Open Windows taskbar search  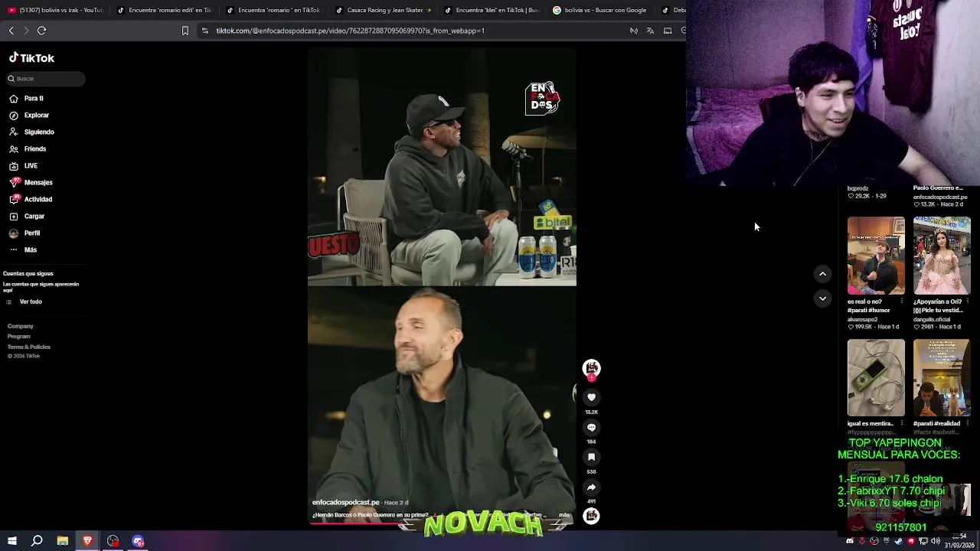tap(37, 541)
